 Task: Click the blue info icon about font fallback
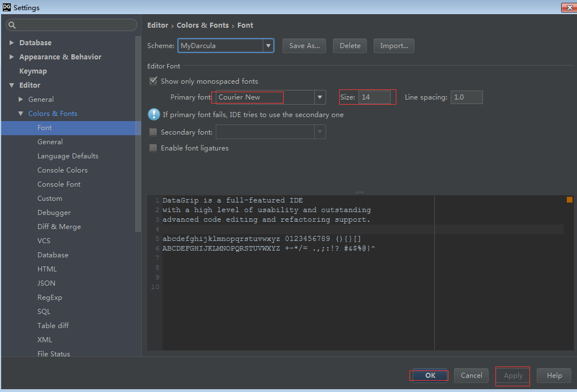click(x=153, y=114)
